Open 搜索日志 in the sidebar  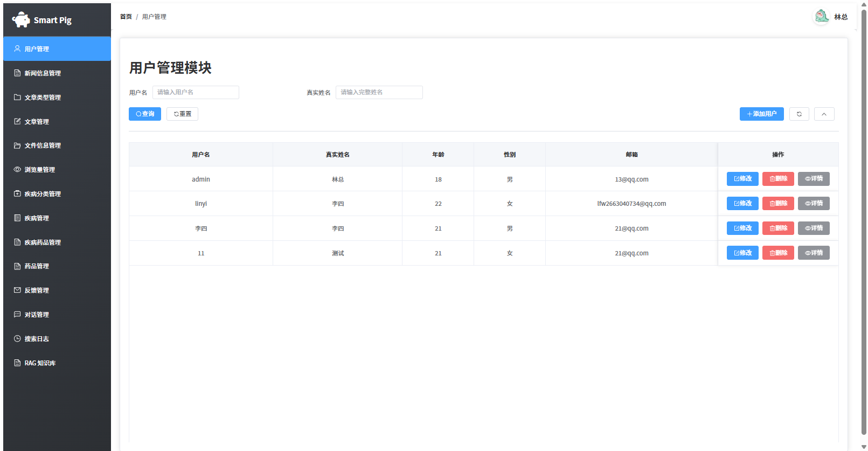[57, 338]
